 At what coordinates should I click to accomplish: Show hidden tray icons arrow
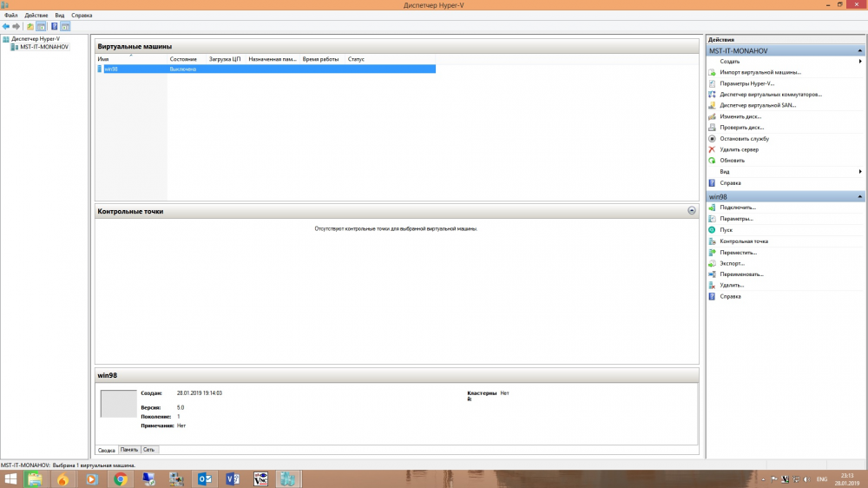[763, 479]
